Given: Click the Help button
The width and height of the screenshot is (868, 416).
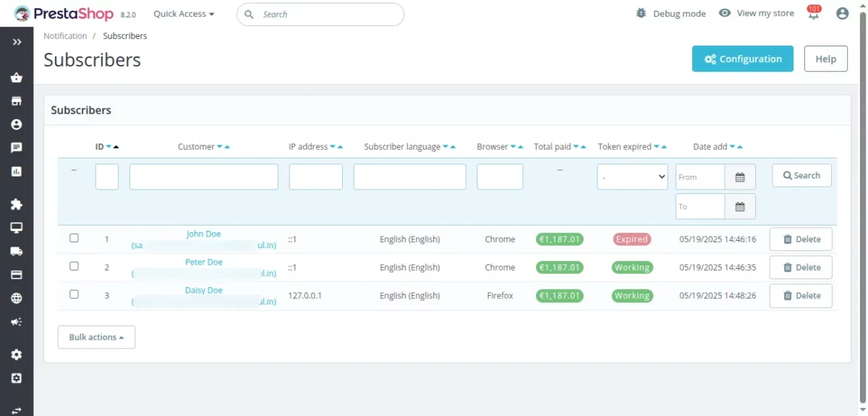Looking at the screenshot, I should pos(825,59).
